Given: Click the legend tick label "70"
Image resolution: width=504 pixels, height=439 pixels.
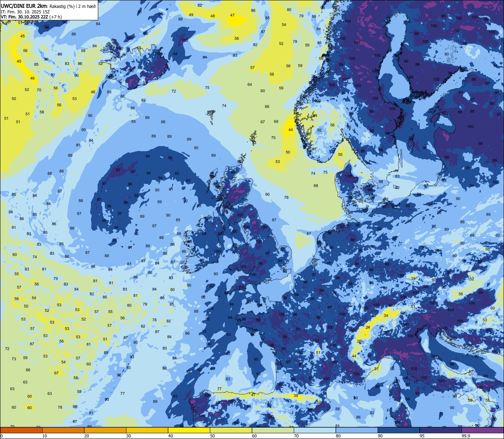Looking at the screenshot, I should (x=296, y=436).
